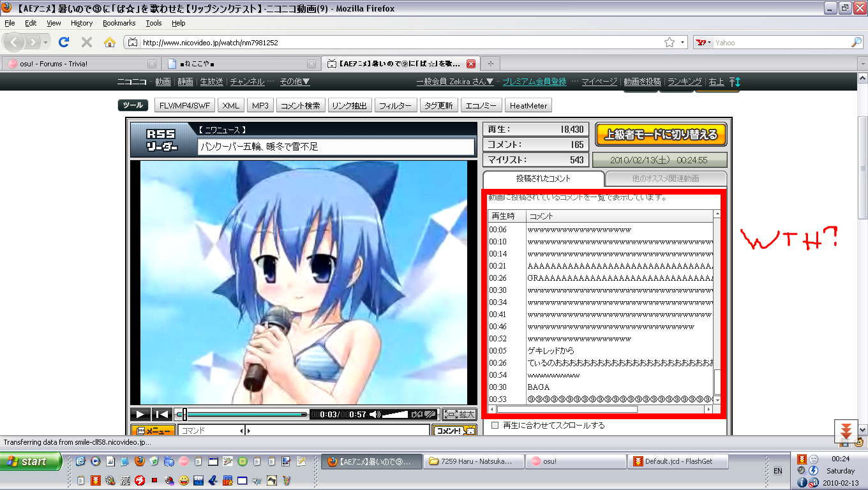Expand video with the 拡大 button

(x=460, y=414)
